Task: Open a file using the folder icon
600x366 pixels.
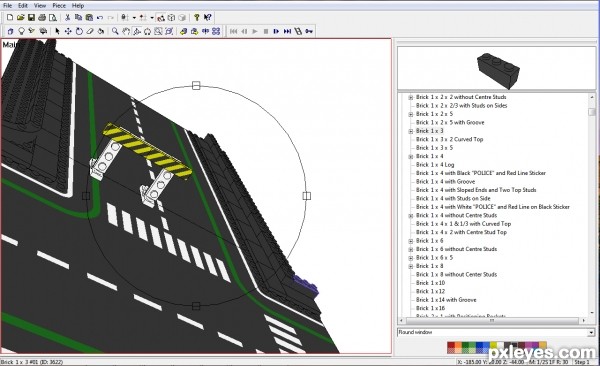Action: [x=21, y=18]
